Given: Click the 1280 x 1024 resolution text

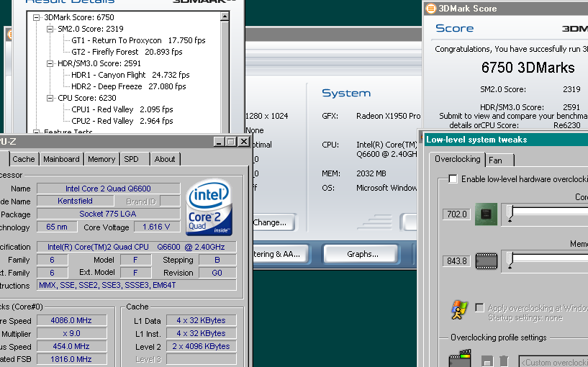Looking at the screenshot, I should point(266,116).
